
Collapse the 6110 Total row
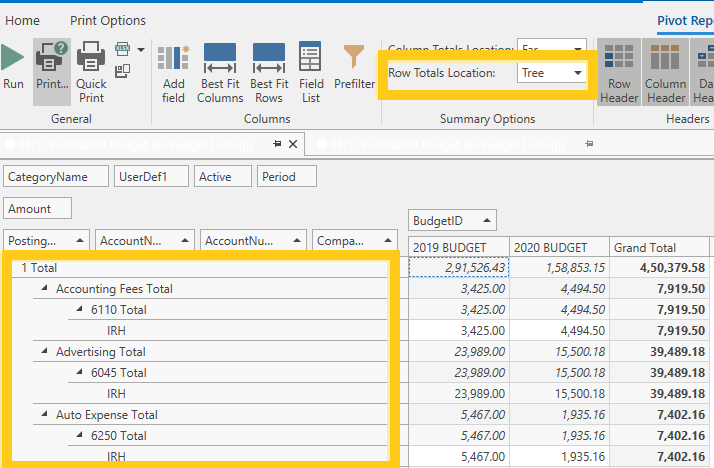(79, 309)
